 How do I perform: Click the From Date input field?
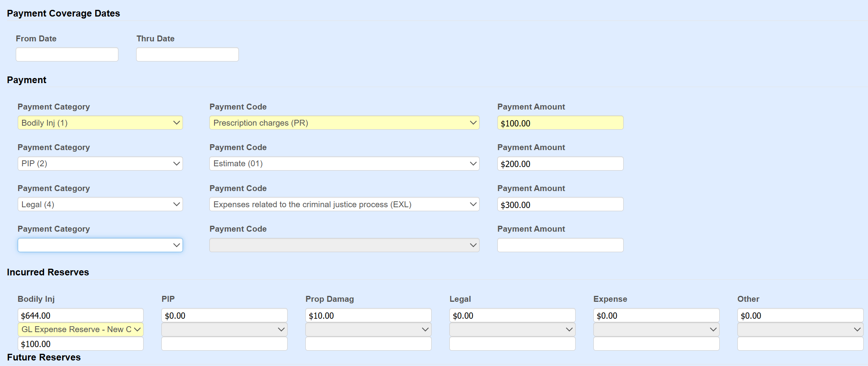[67, 54]
